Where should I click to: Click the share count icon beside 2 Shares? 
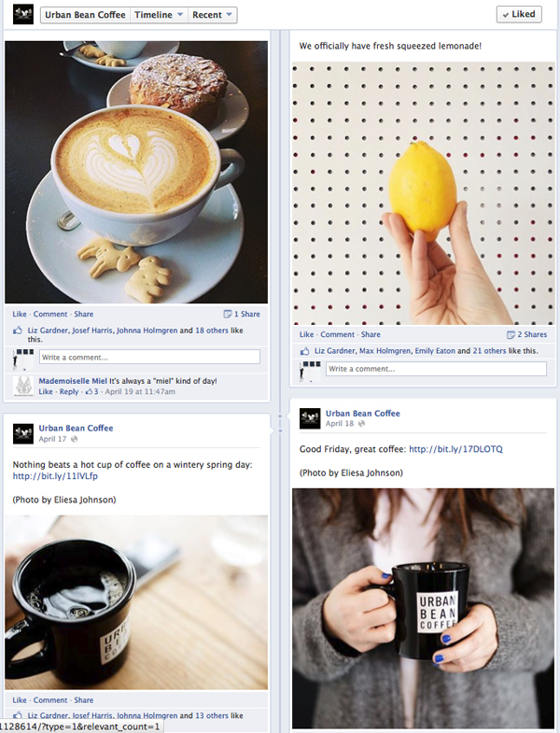(511, 334)
